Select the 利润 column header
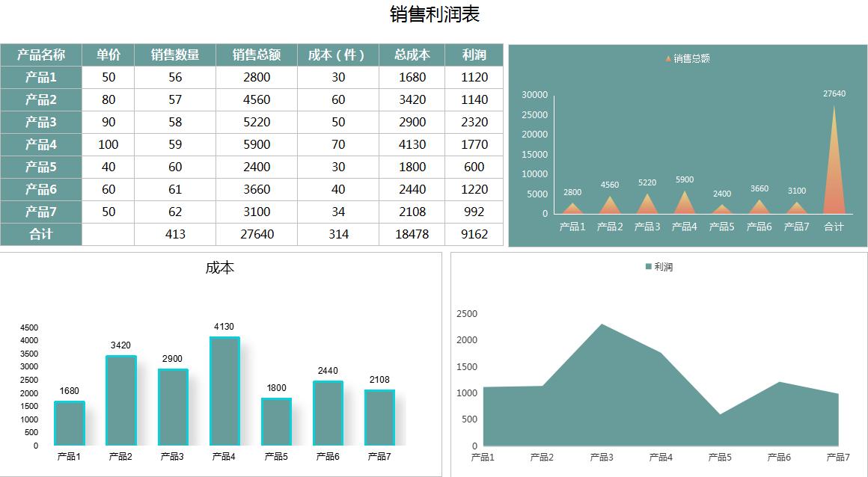The image size is (868, 477). pos(474,54)
